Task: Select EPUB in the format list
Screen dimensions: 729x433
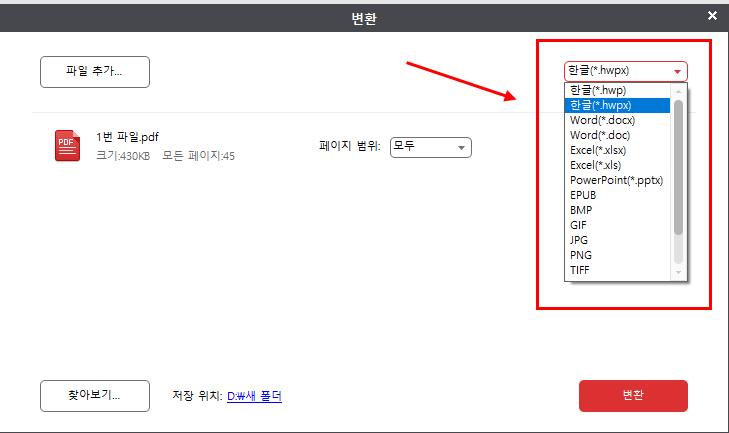Action: point(617,195)
